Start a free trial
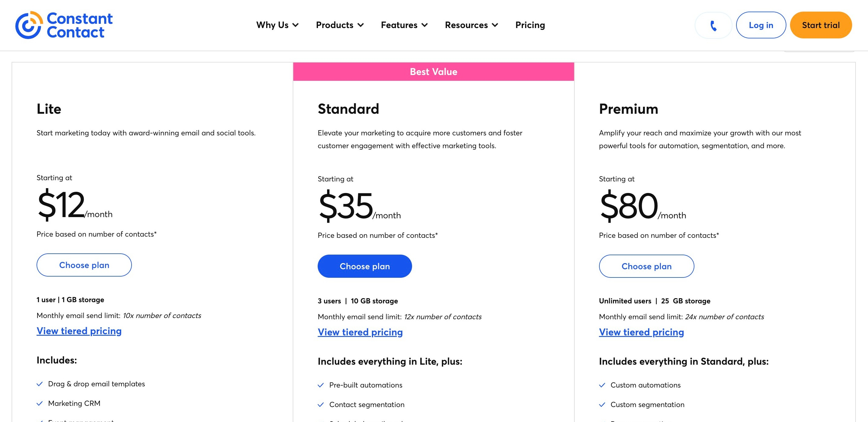 (x=820, y=25)
